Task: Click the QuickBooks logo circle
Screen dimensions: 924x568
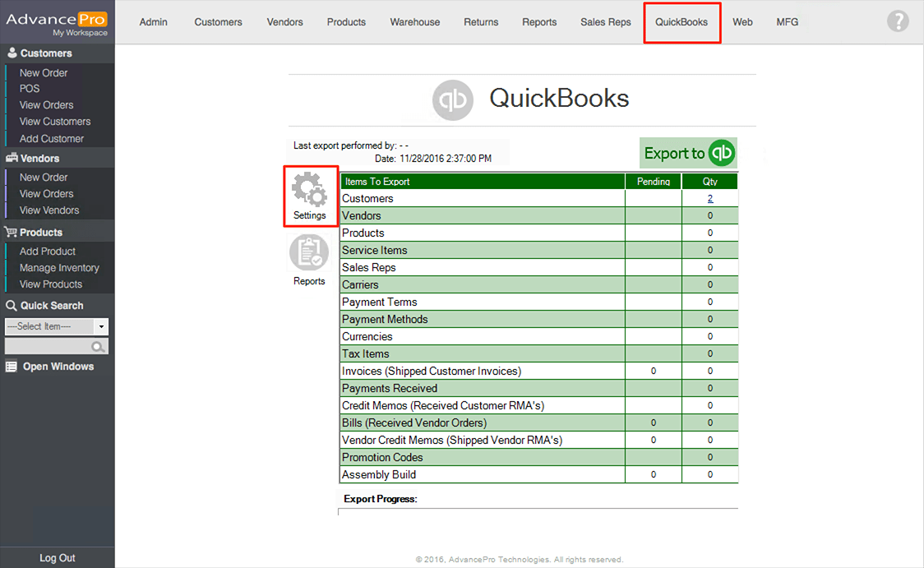Action: [x=453, y=100]
